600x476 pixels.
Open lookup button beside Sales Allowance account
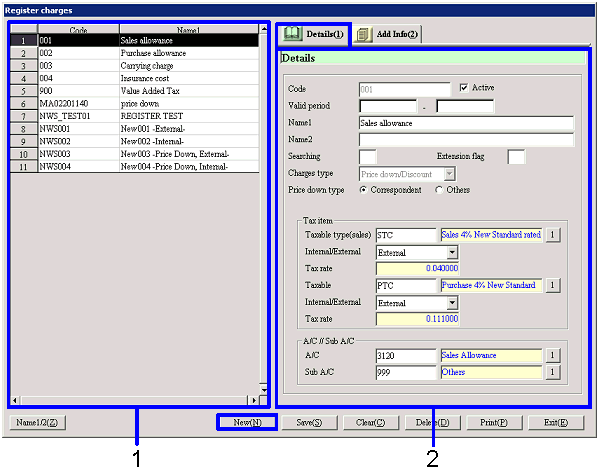pyautogui.click(x=552, y=355)
